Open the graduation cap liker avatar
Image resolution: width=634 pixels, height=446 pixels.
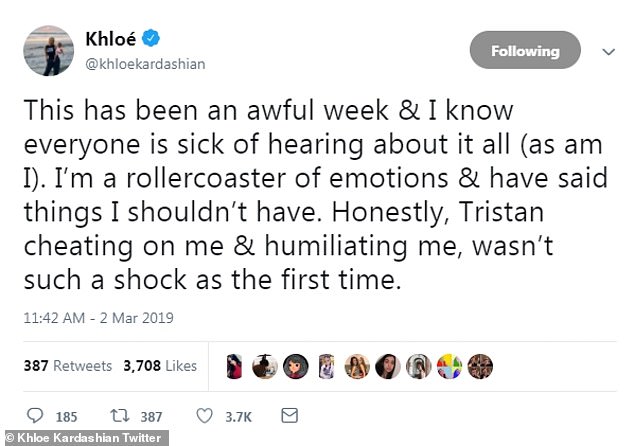point(265,366)
